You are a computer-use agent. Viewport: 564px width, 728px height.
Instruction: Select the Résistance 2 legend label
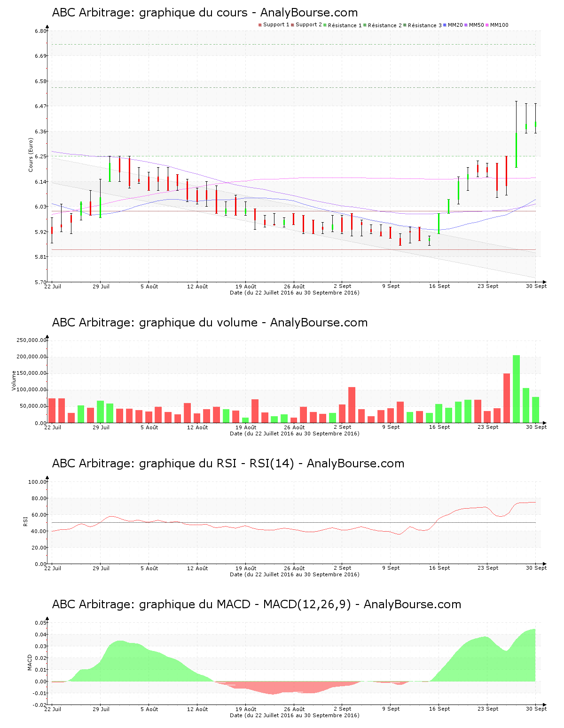coord(385,25)
